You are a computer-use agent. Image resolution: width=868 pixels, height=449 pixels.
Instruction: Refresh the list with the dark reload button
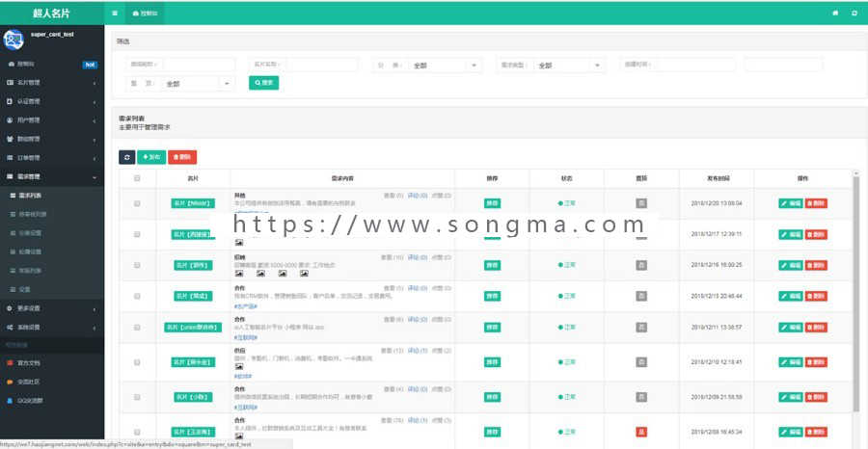126,157
